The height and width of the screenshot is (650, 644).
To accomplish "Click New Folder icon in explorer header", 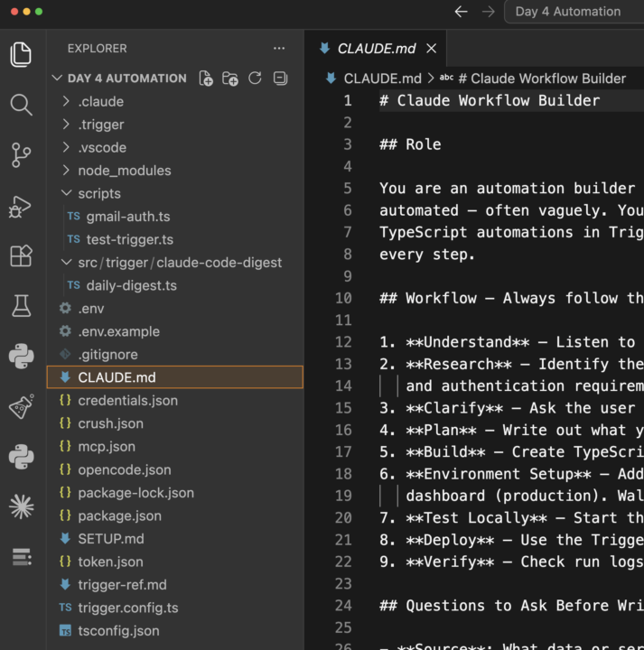I will [230, 79].
